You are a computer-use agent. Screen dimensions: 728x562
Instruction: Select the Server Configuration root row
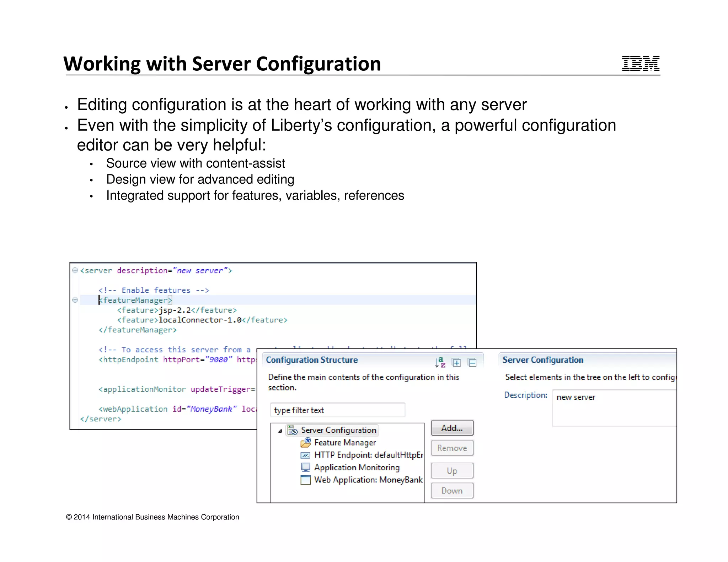333,430
